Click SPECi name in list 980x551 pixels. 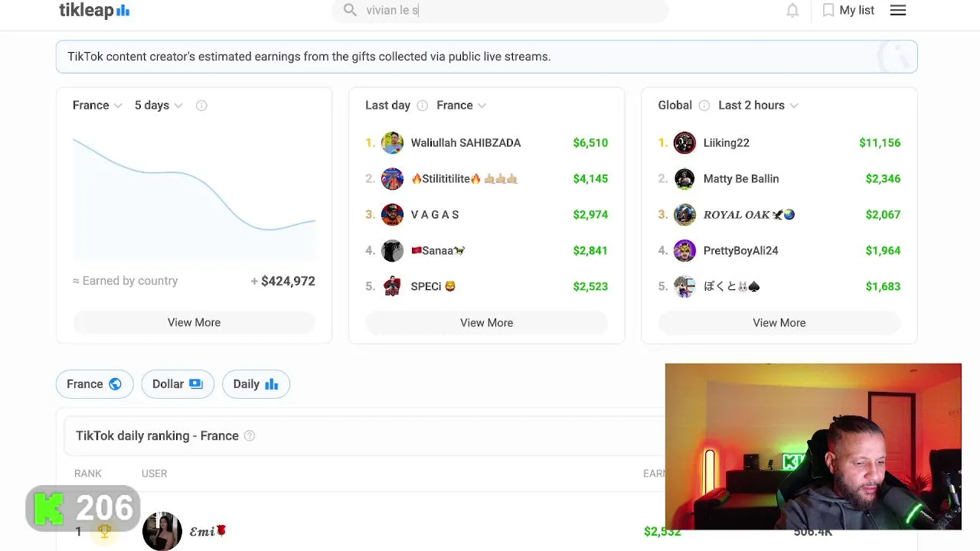[433, 287]
